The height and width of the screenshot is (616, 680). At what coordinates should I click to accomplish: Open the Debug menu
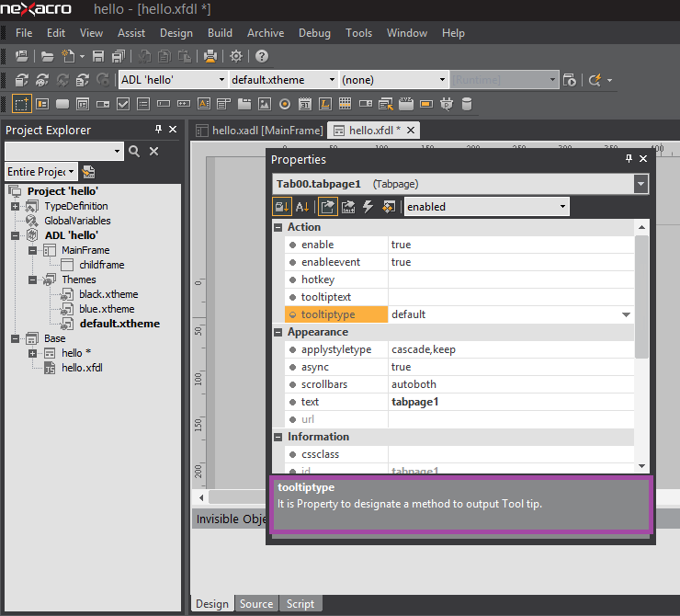314,33
